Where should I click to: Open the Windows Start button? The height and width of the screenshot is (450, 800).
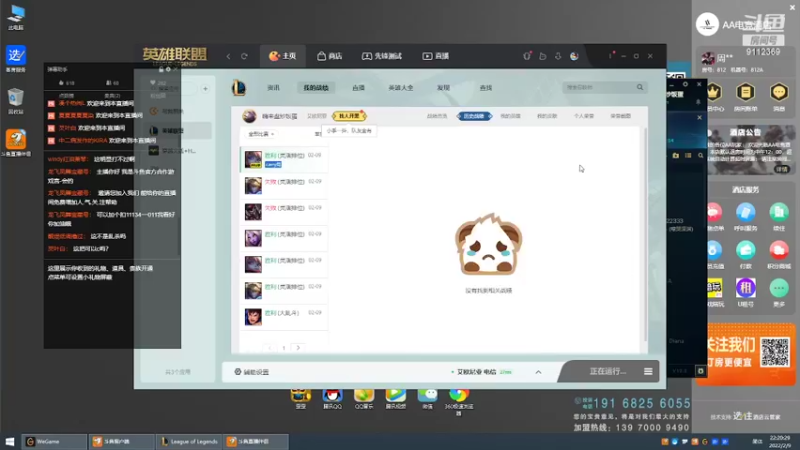[x=10, y=441]
